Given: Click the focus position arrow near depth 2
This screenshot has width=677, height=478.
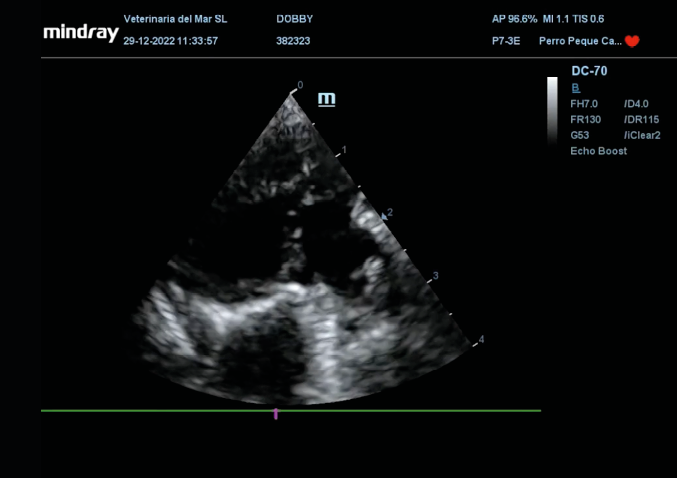Looking at the screenshot, I should coord(384,216).
